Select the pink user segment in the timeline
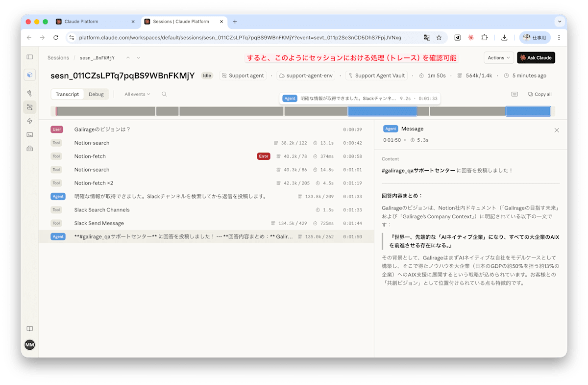This screenshot has width=588, height=385. (x=56, y=111)
